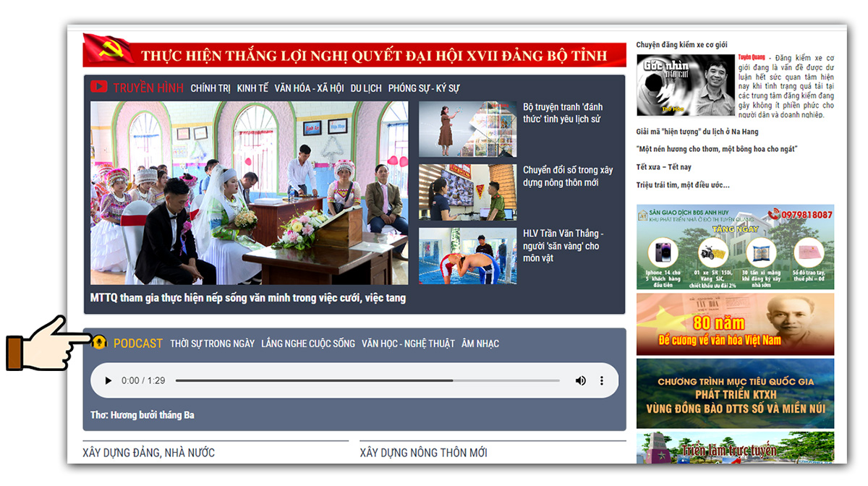Switch to the KINH TẾ tab
Viewport: 868px width, 486px height.
252,88
